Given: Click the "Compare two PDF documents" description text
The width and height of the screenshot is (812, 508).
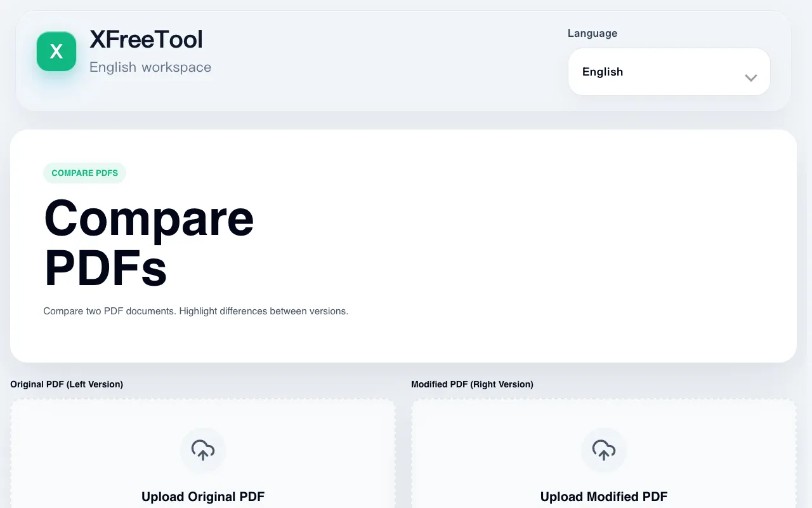Looking at the screenshot, I should pyautogui.click(x=195, y=311).
